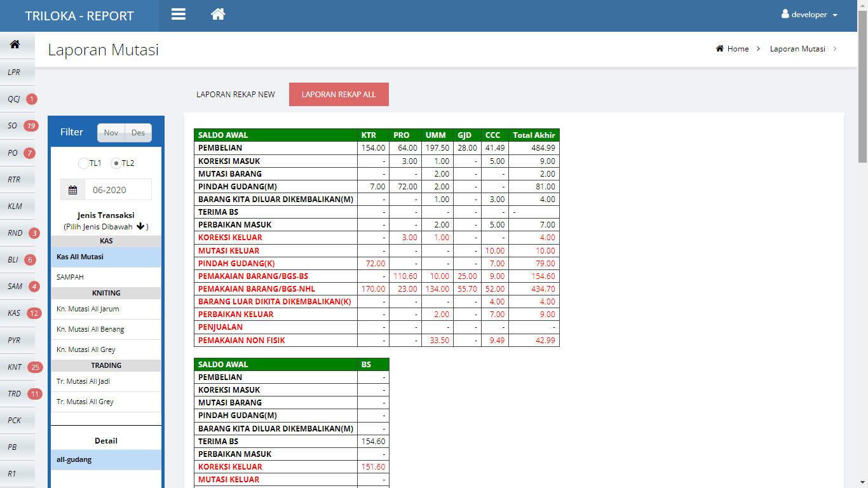Open LPR sidebar menu
The height and width of the screenshot is (488, 868).
click(x=17, y=72)
